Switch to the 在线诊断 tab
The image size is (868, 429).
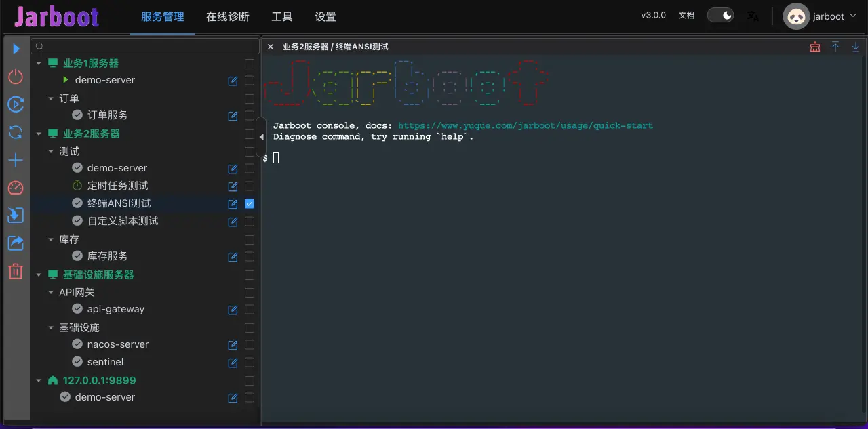(x=228, y=17)
